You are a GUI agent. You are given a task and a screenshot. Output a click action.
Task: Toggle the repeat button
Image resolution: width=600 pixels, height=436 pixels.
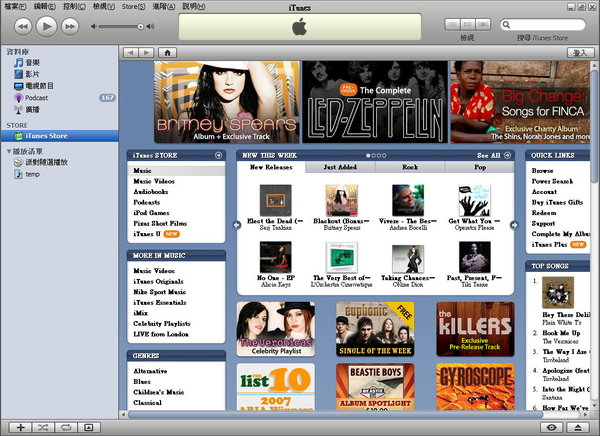tap(66, 427)
